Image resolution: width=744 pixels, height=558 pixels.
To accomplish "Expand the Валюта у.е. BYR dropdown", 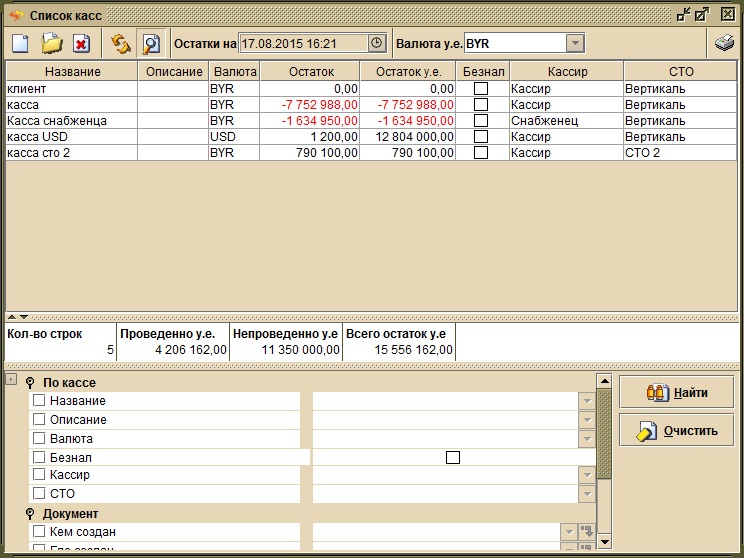I will pos(575,43).
